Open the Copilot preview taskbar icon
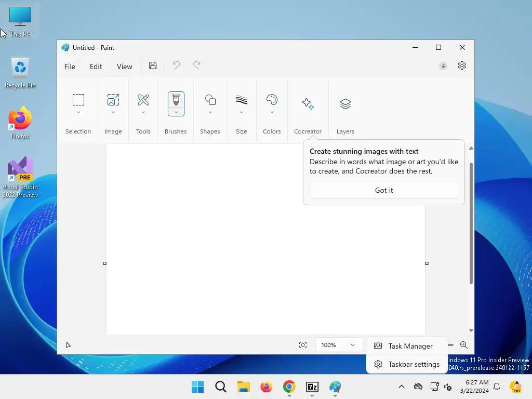Image resolution: width=532 pixels, height=399 pixels. click(515, 387)
